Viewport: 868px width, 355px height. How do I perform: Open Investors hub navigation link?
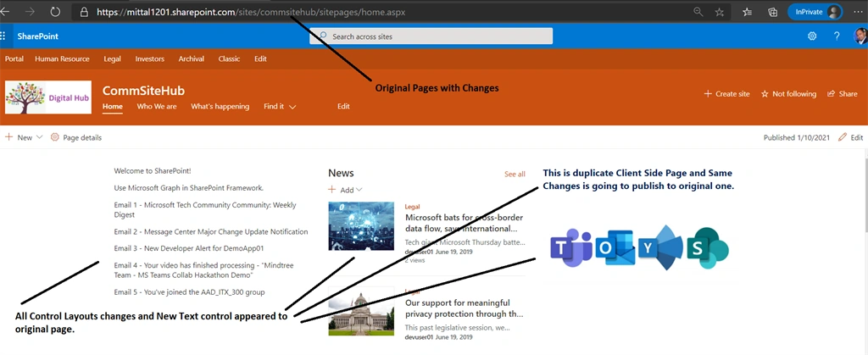click(150, 59)
